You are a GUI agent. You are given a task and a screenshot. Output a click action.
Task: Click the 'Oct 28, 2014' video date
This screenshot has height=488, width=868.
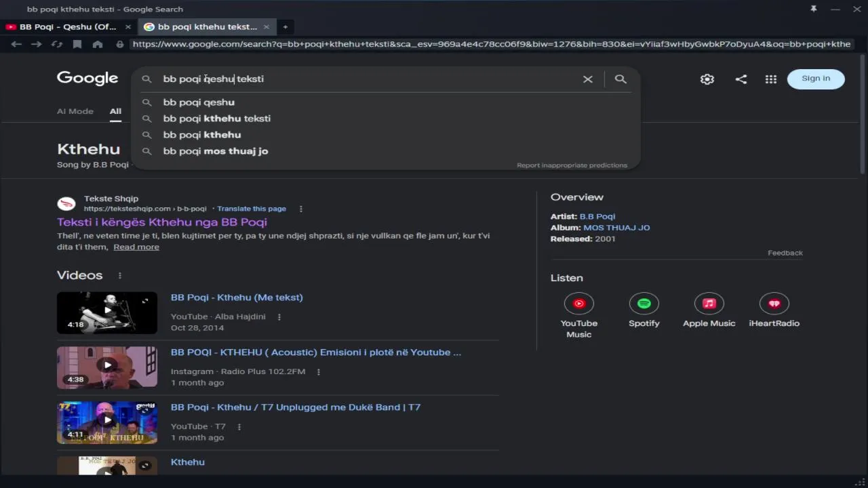pos(197,327)
